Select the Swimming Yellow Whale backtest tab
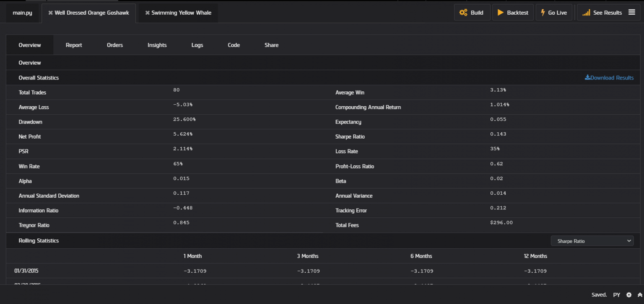644x304 pixels. 181,13
